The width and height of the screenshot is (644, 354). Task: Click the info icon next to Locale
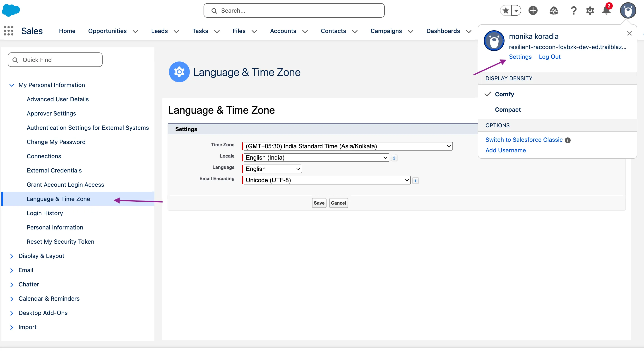[x=394, y=158]
